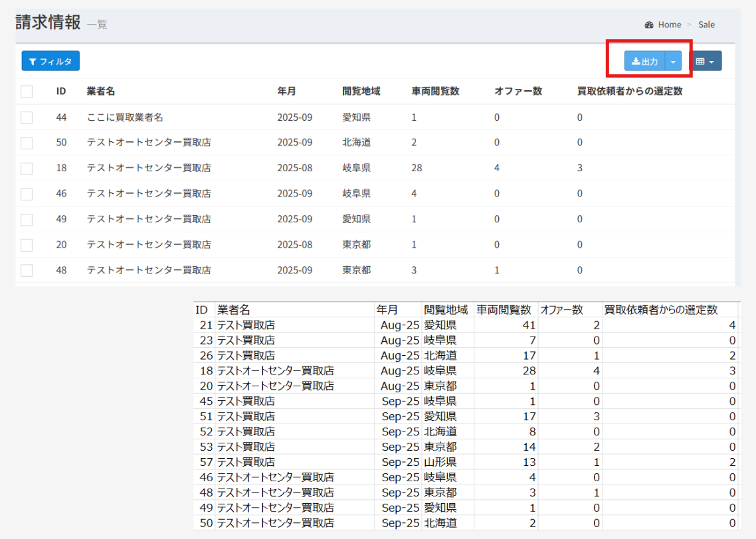Go to Home breadcrumb link
756x539 pixels.
[669, 25]
